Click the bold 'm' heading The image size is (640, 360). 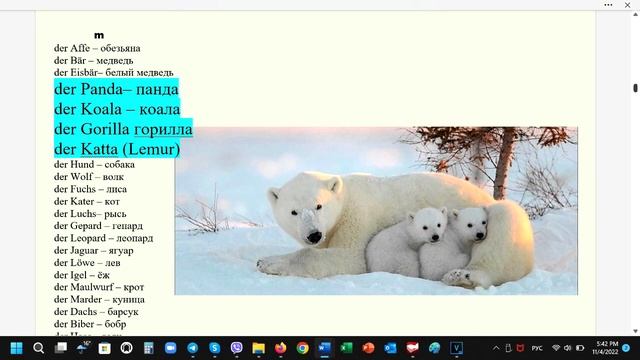(99, 36)
